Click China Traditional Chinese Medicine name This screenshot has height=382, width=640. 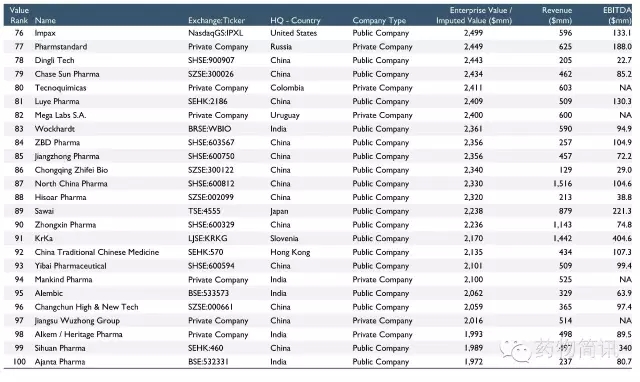click(97, 252)
